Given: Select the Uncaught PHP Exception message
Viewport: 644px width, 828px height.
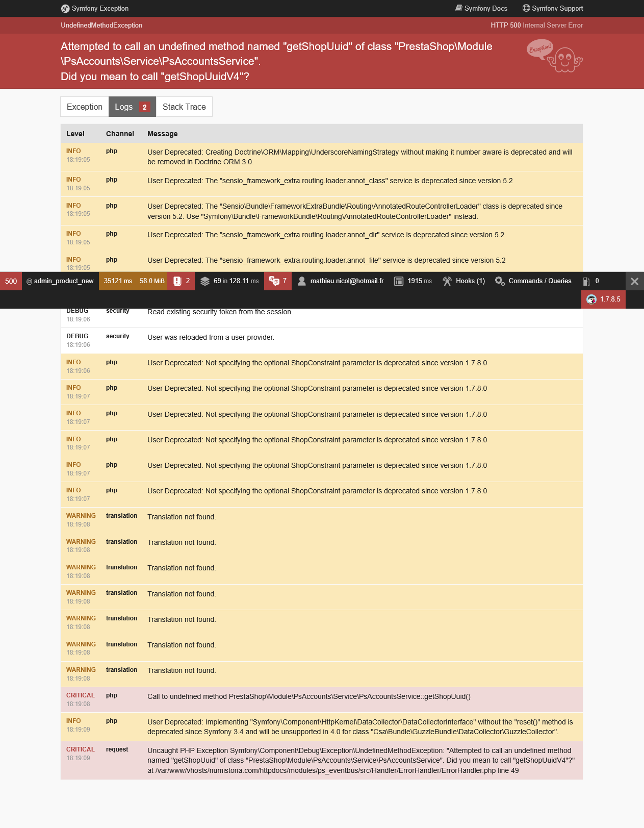Looking at the screenshot, I should coord(361,760).
